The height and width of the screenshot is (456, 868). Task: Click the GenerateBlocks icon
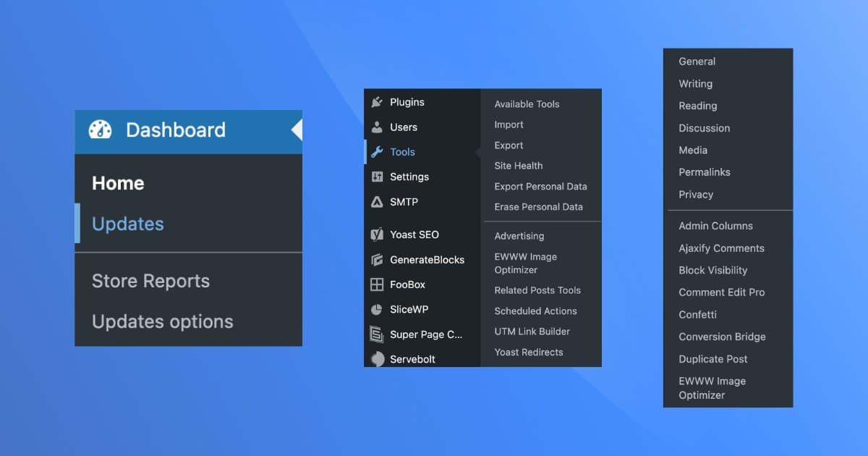click(x=377, y=259)
